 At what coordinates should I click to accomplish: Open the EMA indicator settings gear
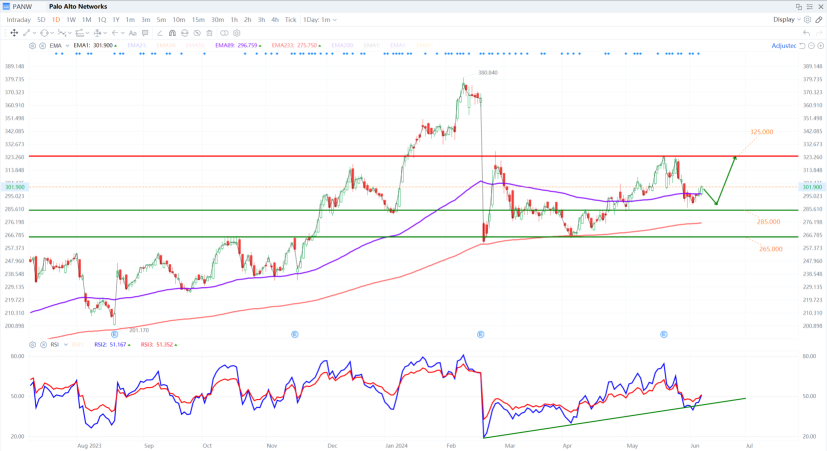[32, 45]
